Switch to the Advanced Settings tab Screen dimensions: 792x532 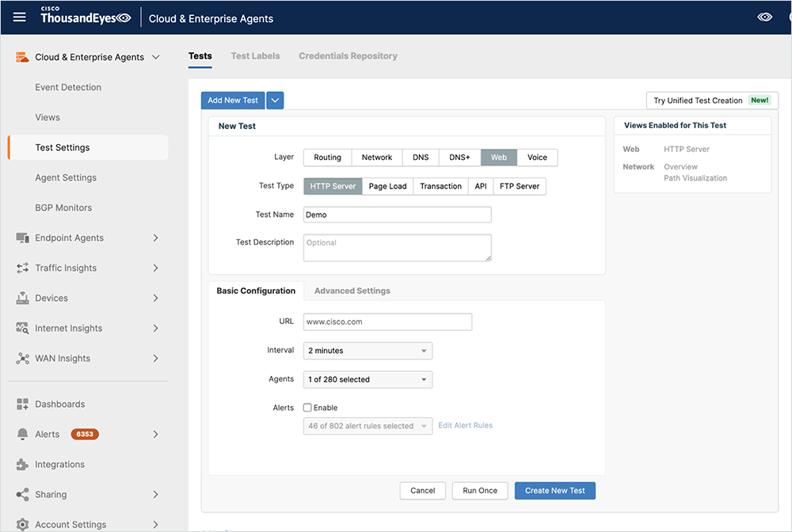pos(352,291)
